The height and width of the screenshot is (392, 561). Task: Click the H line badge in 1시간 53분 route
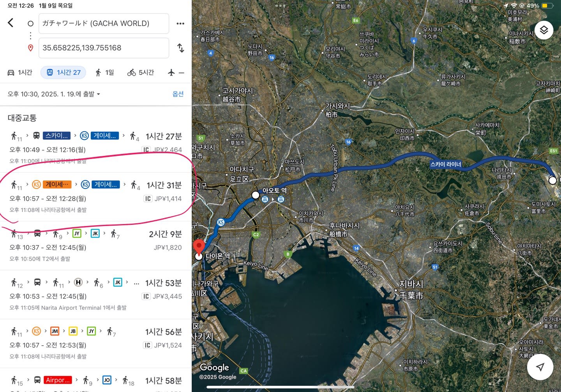tap(78, 282)
